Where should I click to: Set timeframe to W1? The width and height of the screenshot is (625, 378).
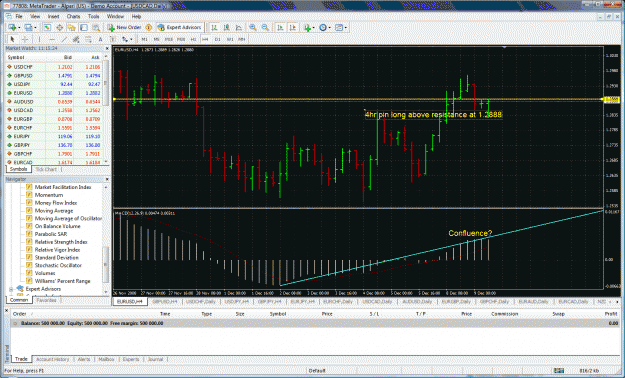[x=230, y=39]
